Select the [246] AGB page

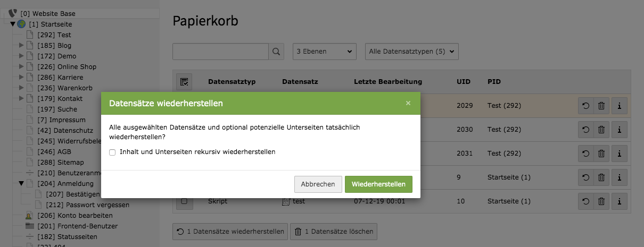coord(54,151)
